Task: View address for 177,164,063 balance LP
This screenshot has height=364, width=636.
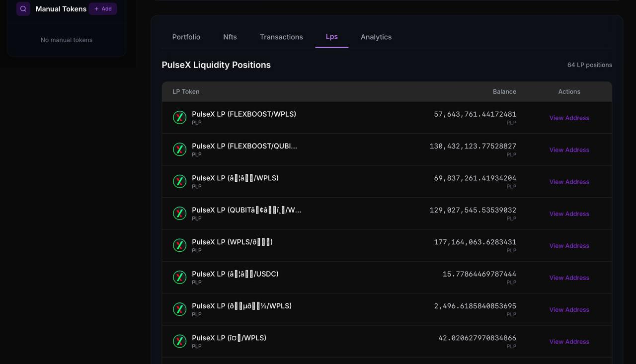Action: [x=569, y=245]
